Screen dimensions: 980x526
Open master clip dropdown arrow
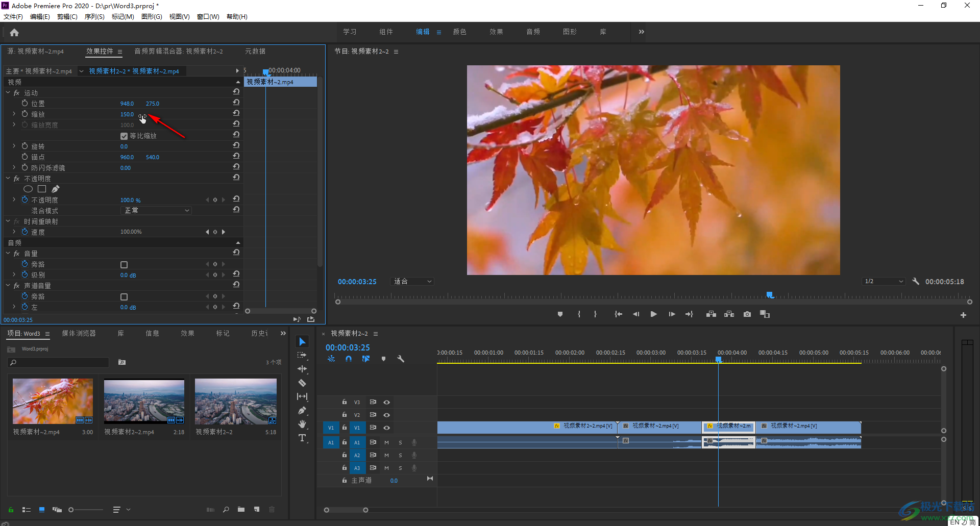[81, 71]
